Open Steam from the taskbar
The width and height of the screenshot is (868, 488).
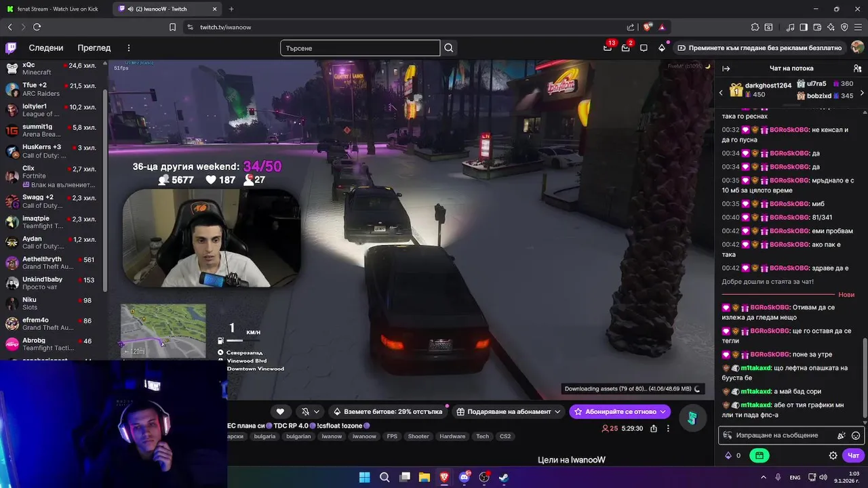tap(504, 477)
